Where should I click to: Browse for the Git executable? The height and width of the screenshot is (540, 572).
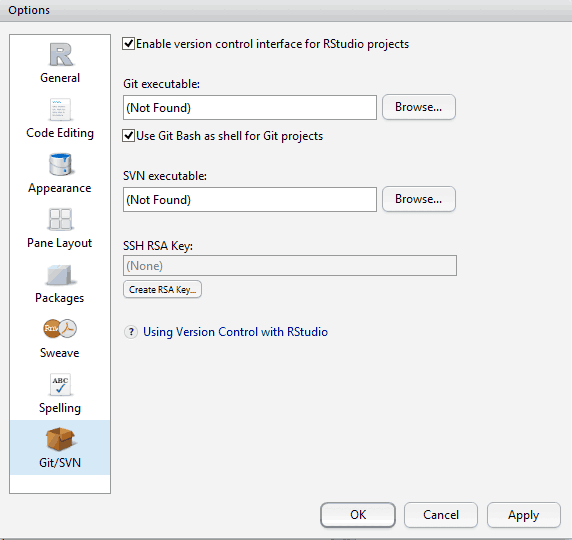pos(419,107)
